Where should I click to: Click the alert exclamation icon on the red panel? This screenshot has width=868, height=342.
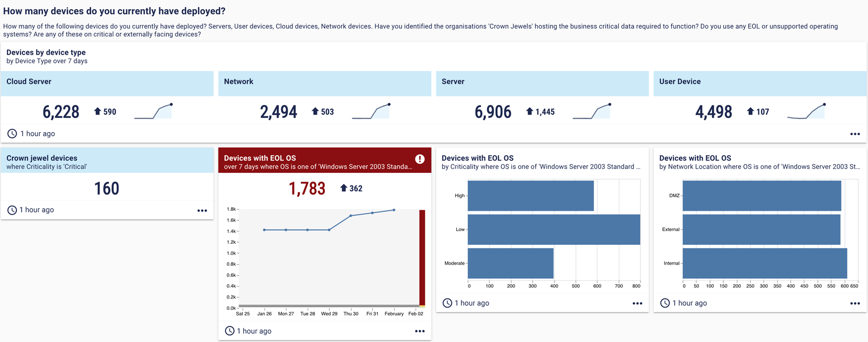420,159
